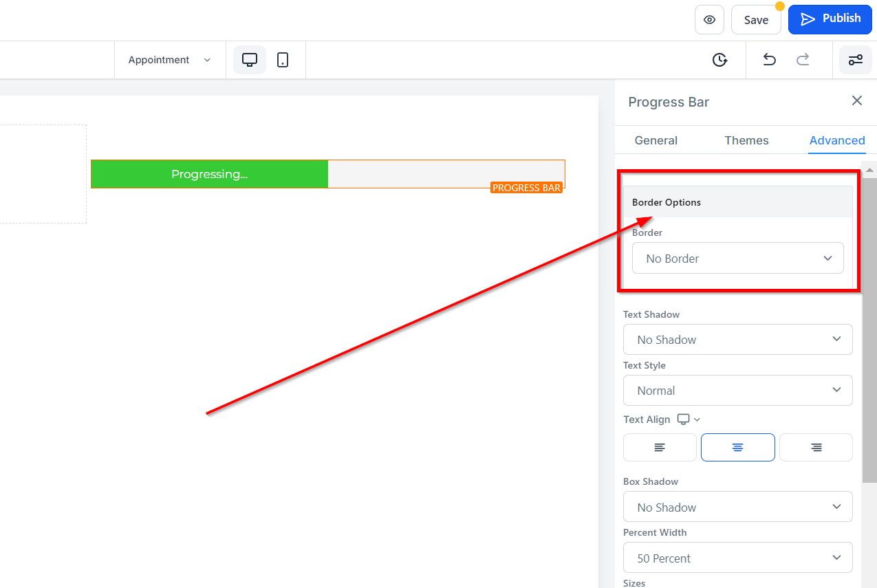Switch to the General tab
This screenshot has width=877, height=588.
click(x=656, y=140)
